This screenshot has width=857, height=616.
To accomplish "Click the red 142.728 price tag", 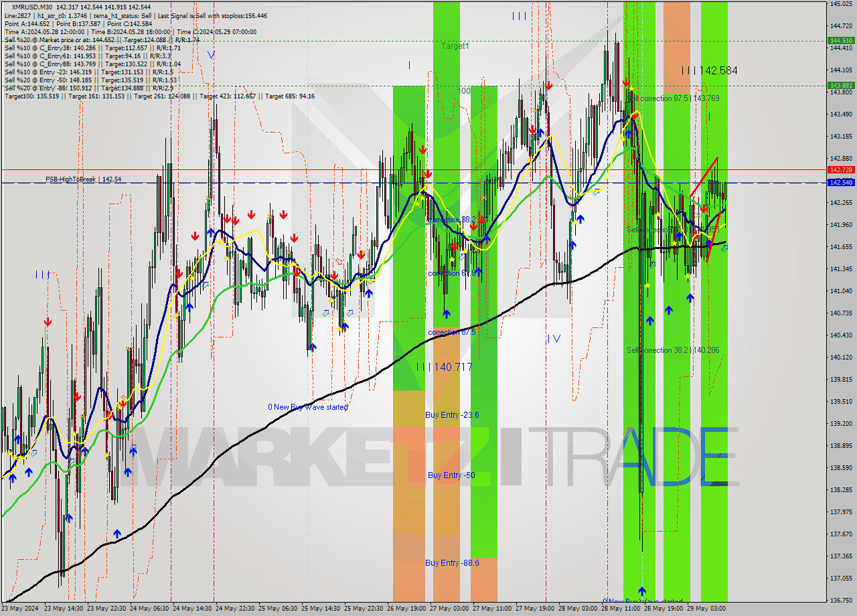I will 842,170.
